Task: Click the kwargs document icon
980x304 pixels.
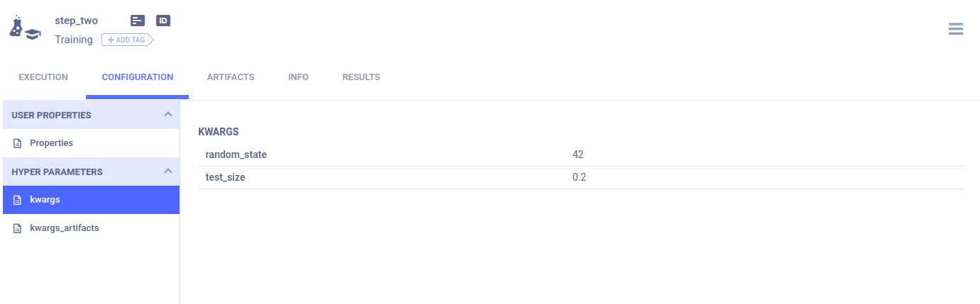Action: tap(18, 200)
